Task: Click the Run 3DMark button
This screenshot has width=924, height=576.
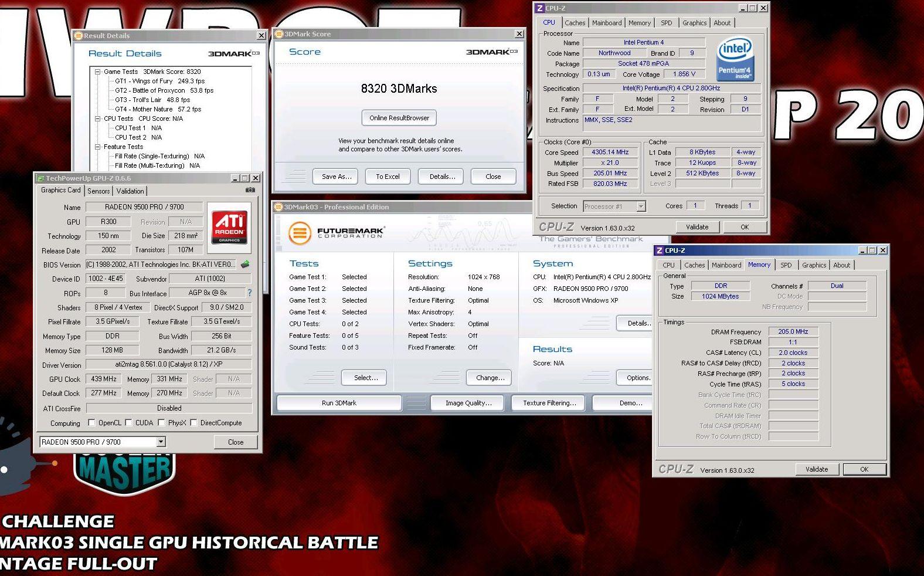Action: (x=339, y=403)
